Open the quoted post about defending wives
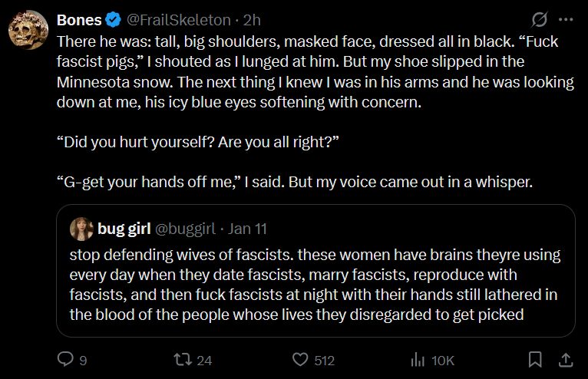This screenshot has width=588, height=379. [315, 282]
